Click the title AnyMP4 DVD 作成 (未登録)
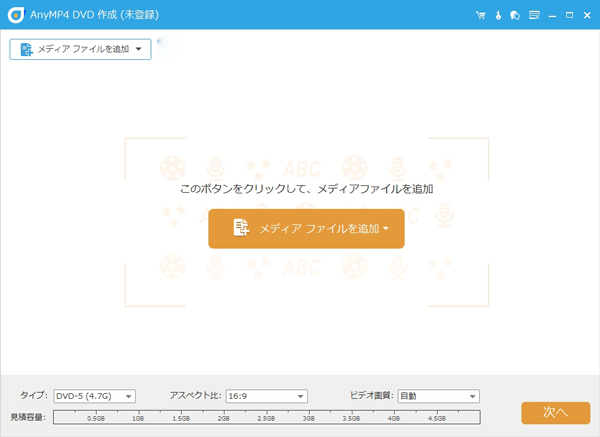 pos(94,15)
